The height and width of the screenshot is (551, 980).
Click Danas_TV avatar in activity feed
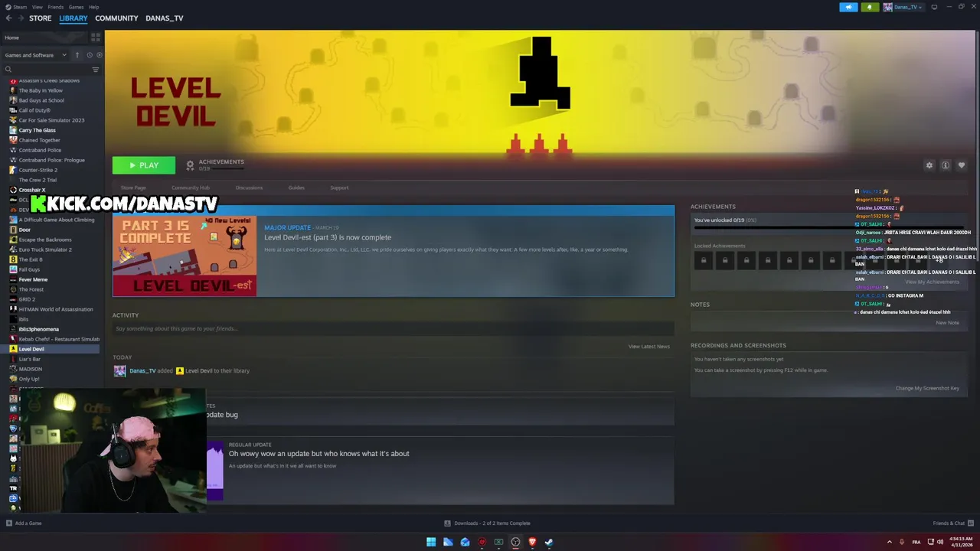tap(119, 371)
